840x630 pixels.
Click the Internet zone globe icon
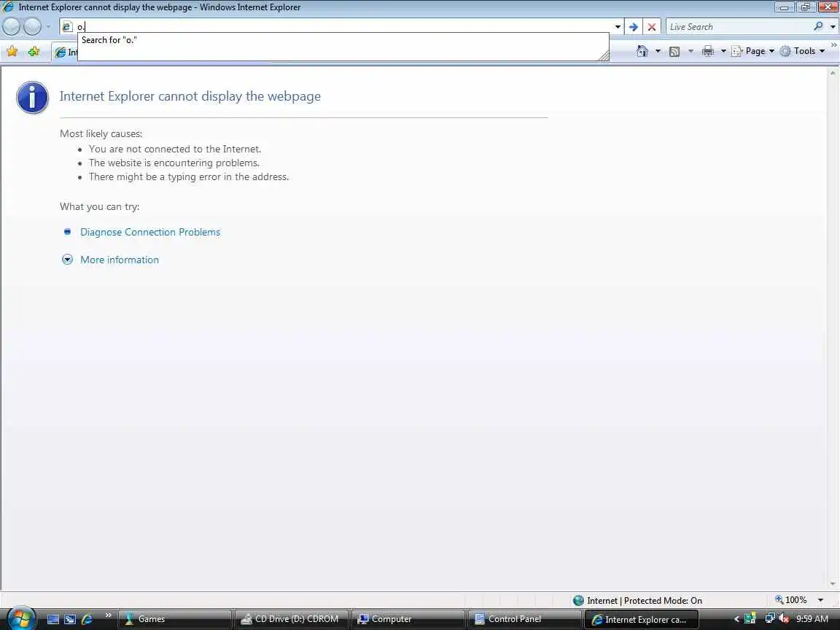tap(578, 601)
